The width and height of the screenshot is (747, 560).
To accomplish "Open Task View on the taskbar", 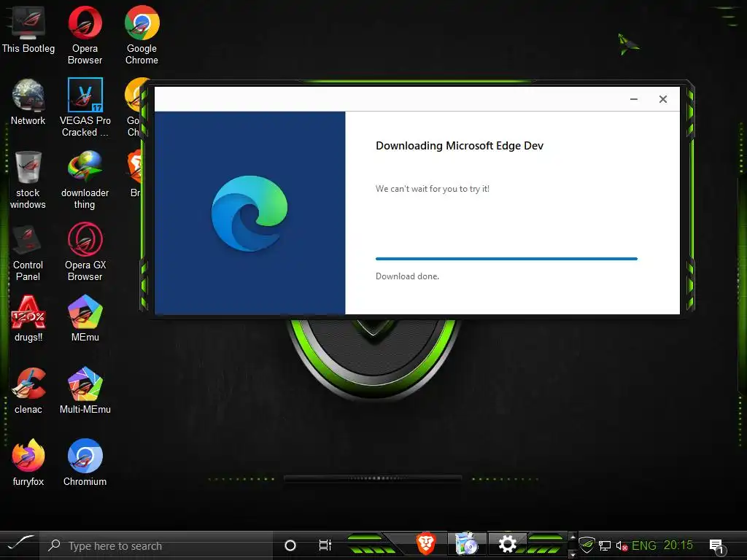I will (x=325, y=545).
